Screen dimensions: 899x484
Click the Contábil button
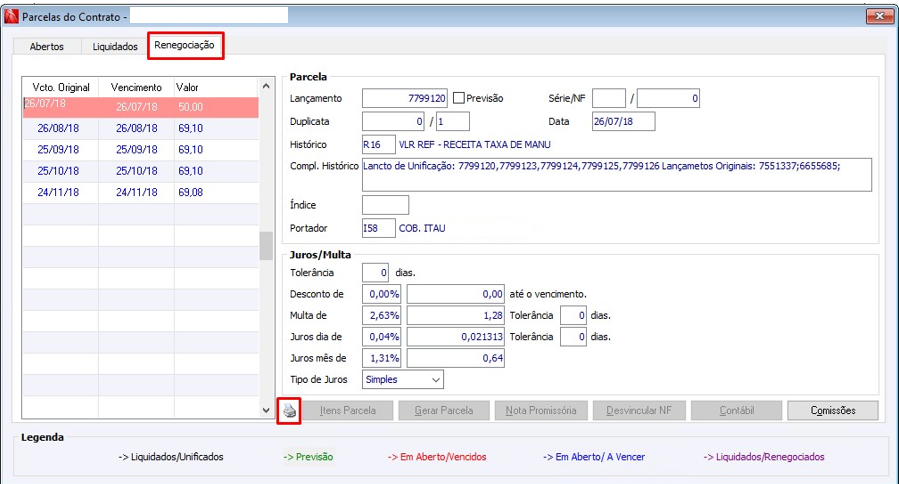tap(737, 411)
